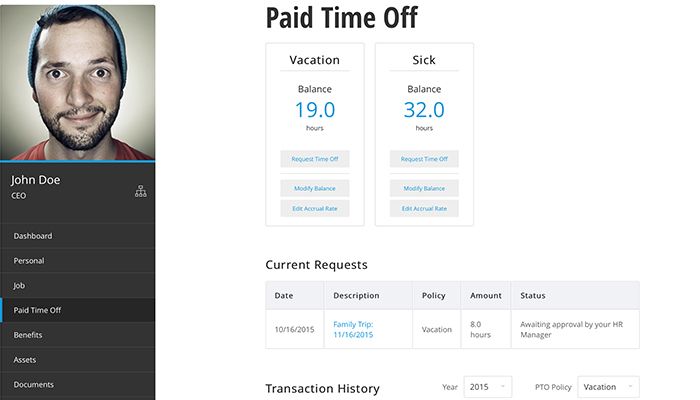Select the Job sidebar item
This screenshot has height=400, width=700.
19,285
